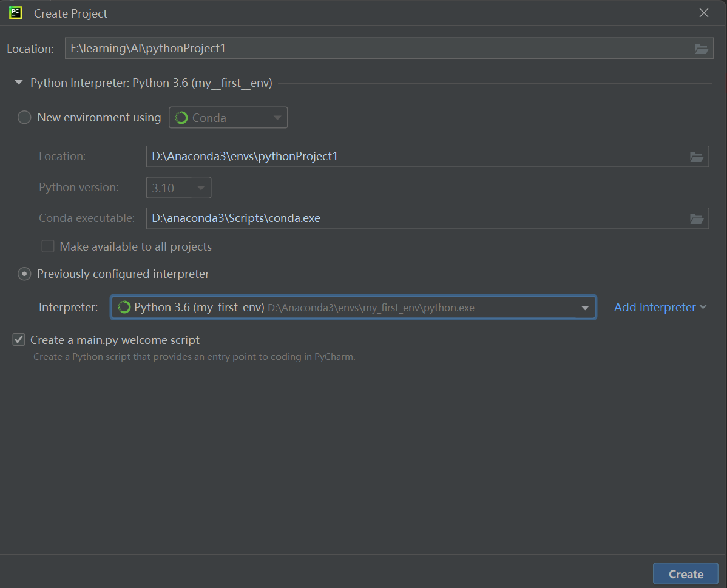Screen dimensions: 727x588
Task: Collapse the Python Interpreter section
Action: [x=19, y=83]
